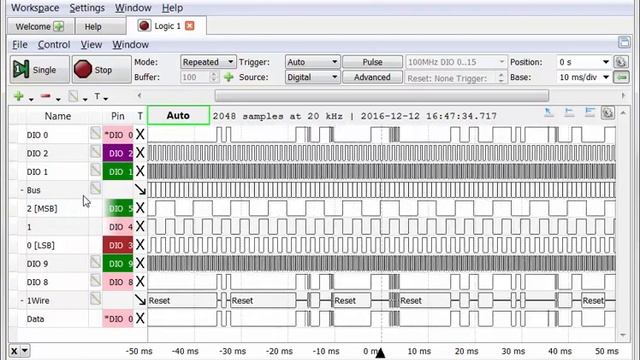This screenshot has width=640, height=360.
Task: Click the Bus row trigger arrow icon
Action: coord(140,189)
